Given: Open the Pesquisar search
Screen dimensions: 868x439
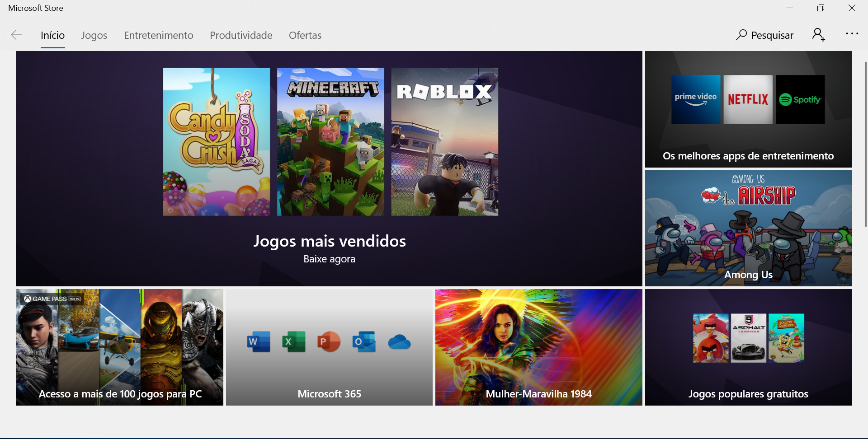Looking at the screenshot, I should point(764,35).
